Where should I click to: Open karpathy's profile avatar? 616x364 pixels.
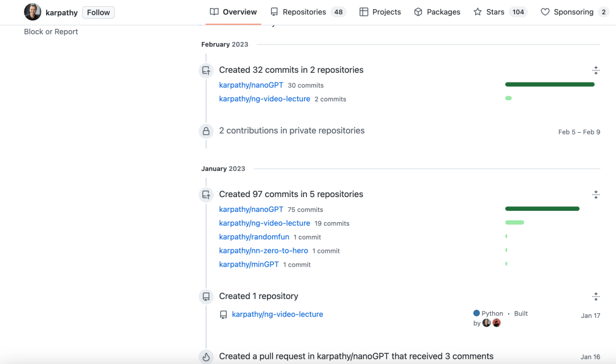[33, 12]
